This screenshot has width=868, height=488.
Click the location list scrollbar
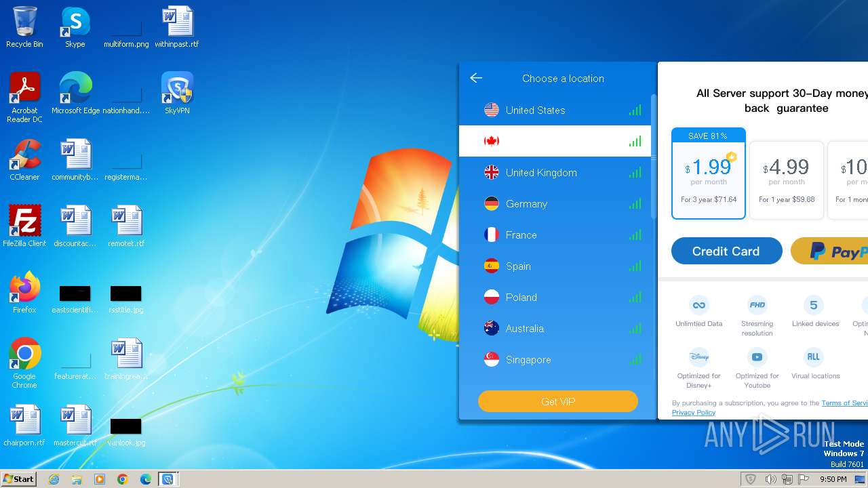pyautogui.click(x=654, y=157)
